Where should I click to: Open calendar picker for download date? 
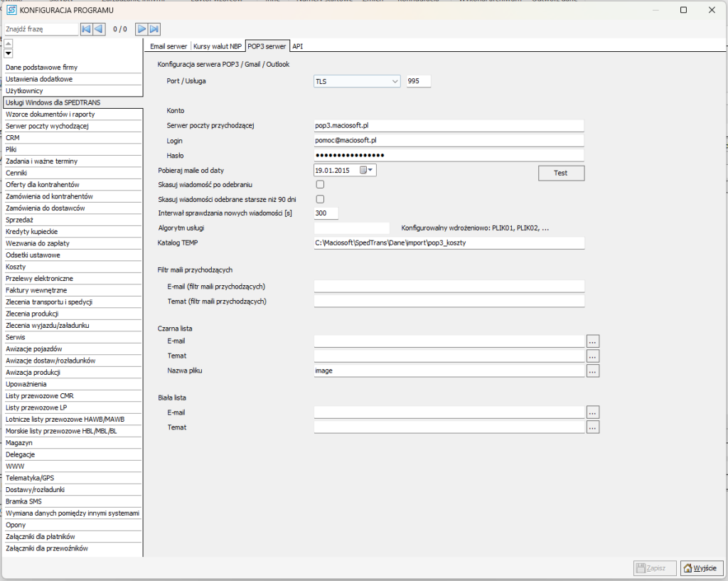(367, 171)
